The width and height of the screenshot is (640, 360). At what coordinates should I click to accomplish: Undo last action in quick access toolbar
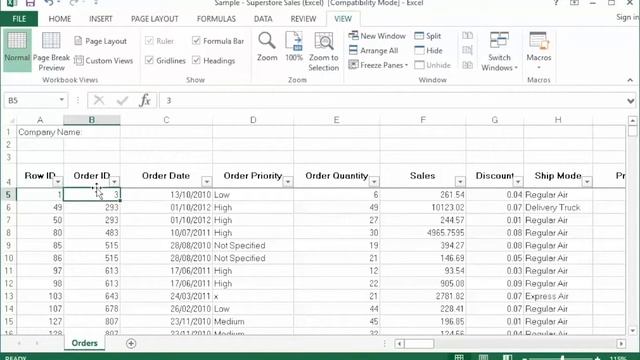[x=49, y=3]
